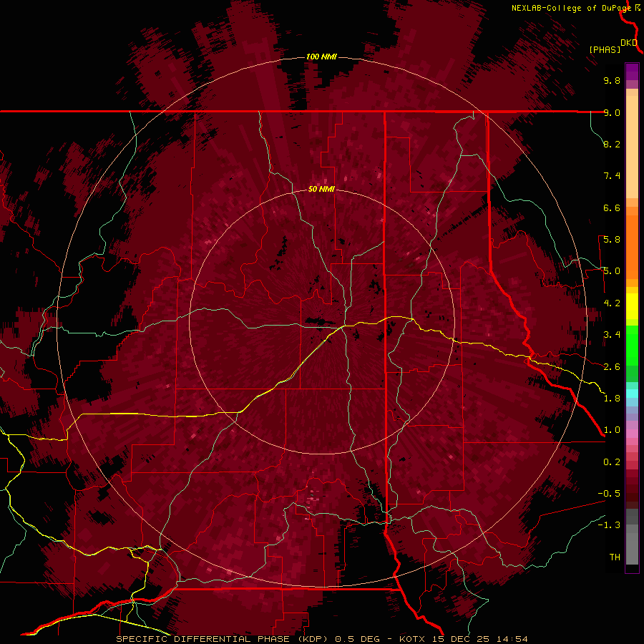Click the 9.8 value on the color scale
644x644 pixels.
[612, 80]
